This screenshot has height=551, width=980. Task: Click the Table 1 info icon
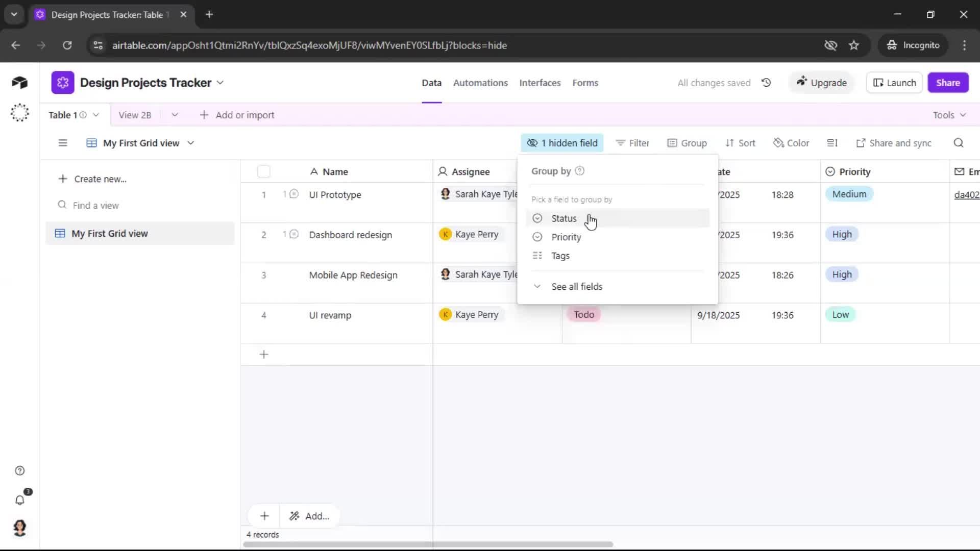pyautogui.click(x=83, y=115)
